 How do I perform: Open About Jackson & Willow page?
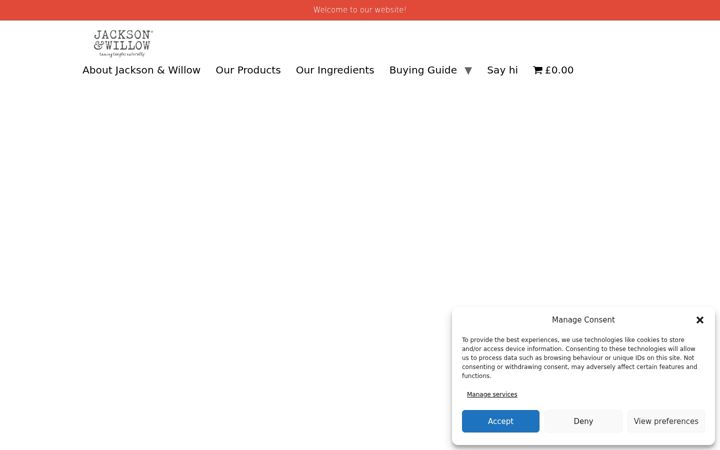click(x=141, y=70)
